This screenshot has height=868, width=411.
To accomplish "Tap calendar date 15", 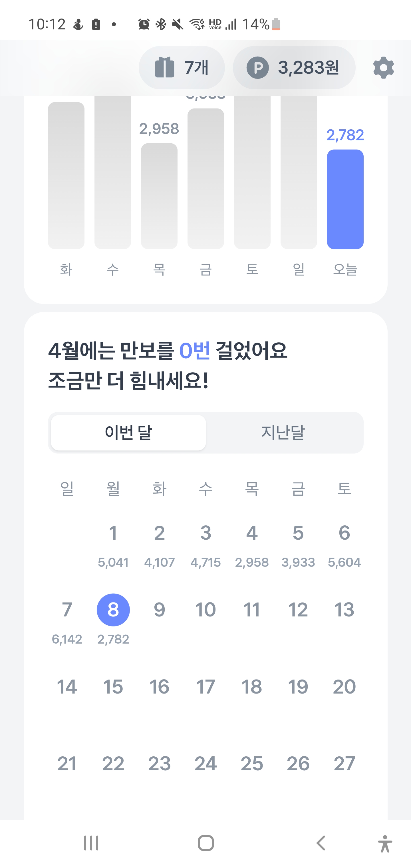I will 113,687.
